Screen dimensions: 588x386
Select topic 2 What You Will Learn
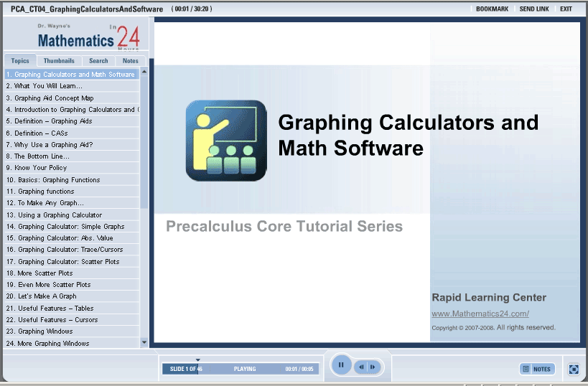72,86
